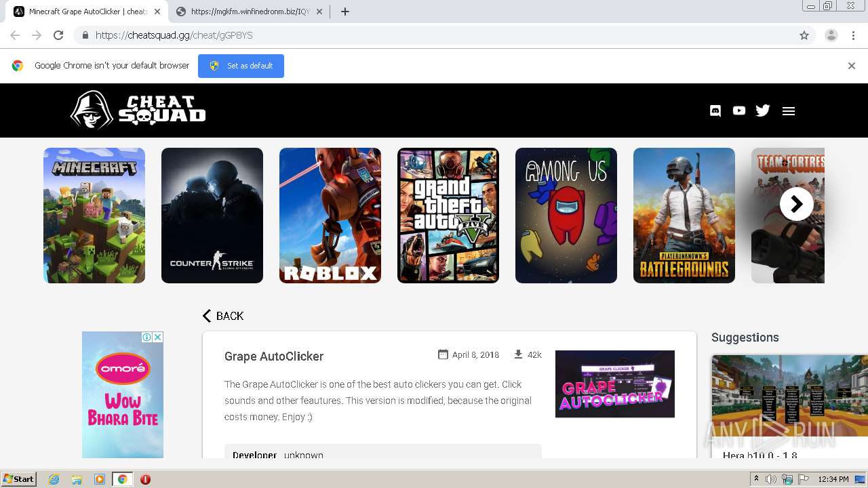Open the Hera suggestion thumbnail

coord(789,396)
